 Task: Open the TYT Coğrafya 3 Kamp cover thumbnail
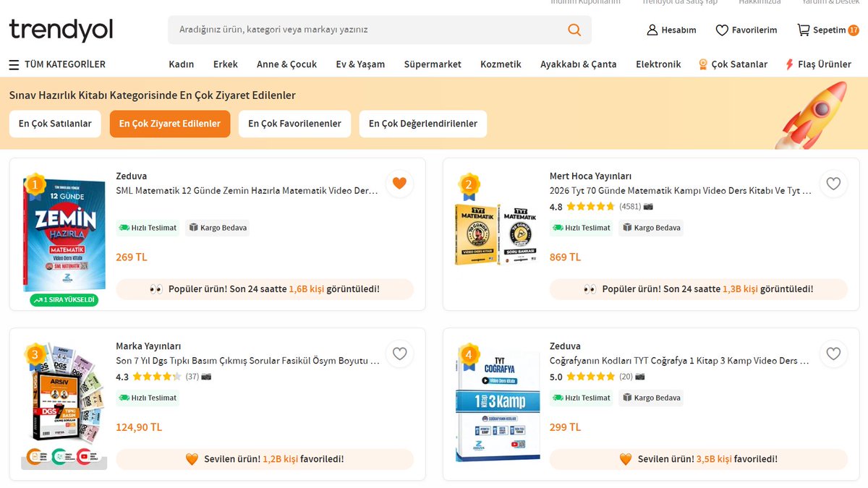pyautogui.click(x=498, y=406)
